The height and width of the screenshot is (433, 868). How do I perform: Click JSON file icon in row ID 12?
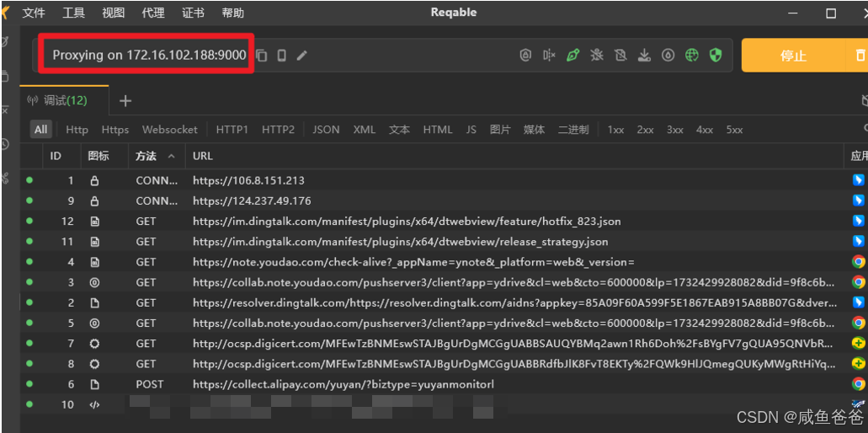click(94, 222)
